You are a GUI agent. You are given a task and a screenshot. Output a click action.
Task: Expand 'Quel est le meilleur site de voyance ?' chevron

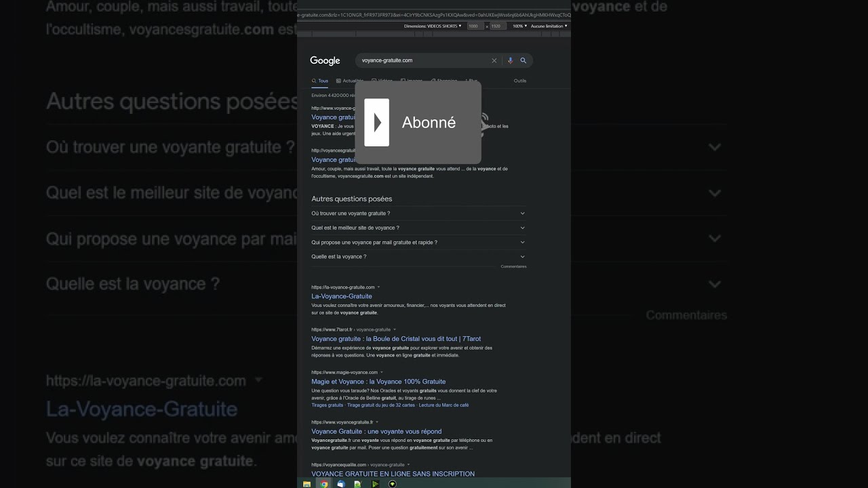click(522, 228)
